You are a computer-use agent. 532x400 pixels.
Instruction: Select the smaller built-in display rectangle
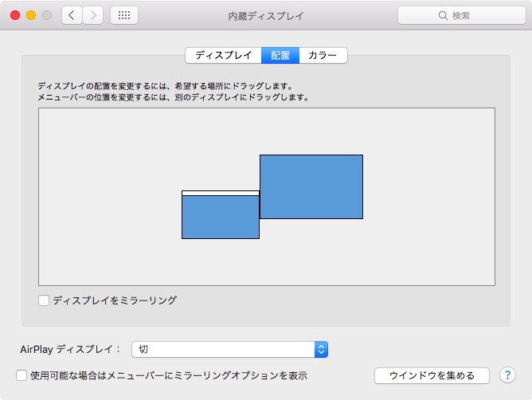click(x=220, y=217)
